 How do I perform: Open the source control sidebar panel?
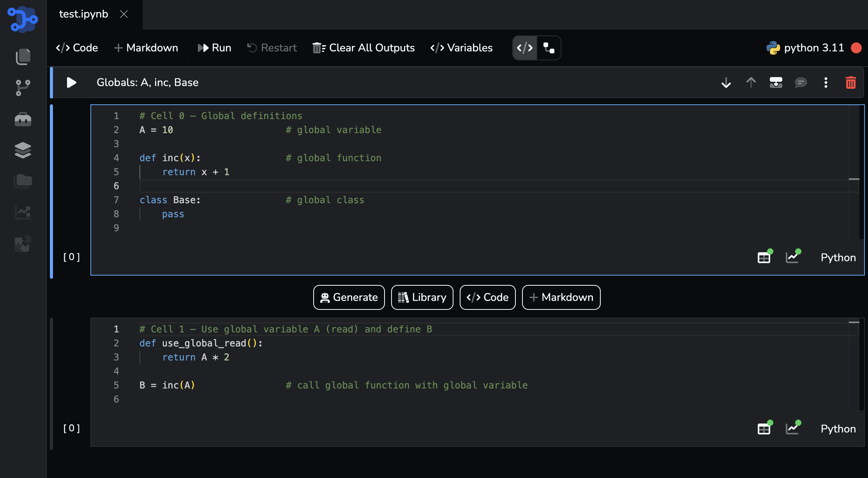coord(23,87)
